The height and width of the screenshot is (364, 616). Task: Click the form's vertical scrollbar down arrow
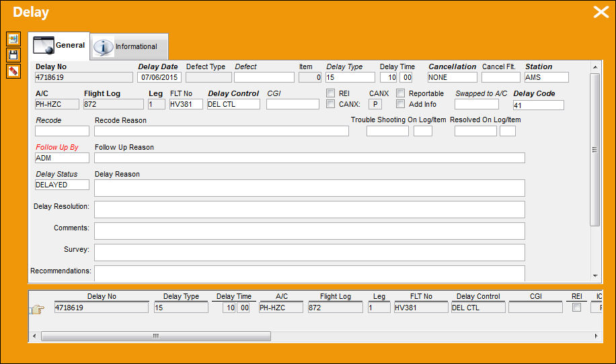595,276
